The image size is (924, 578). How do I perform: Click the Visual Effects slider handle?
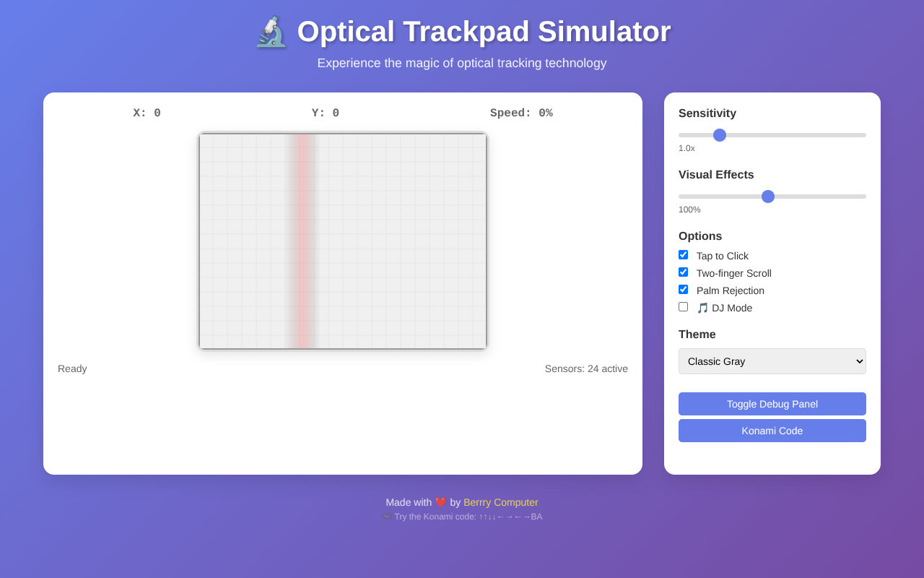click(767, 196)
